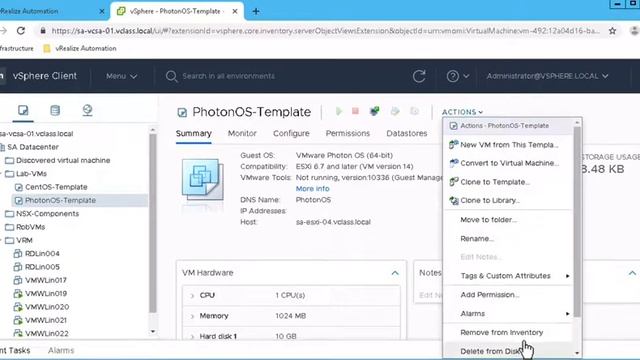Click the inventory tree scroll down arrow
The height and width of the screenshot is (360, 640).
pyautogui.click(x=153, y=331)
